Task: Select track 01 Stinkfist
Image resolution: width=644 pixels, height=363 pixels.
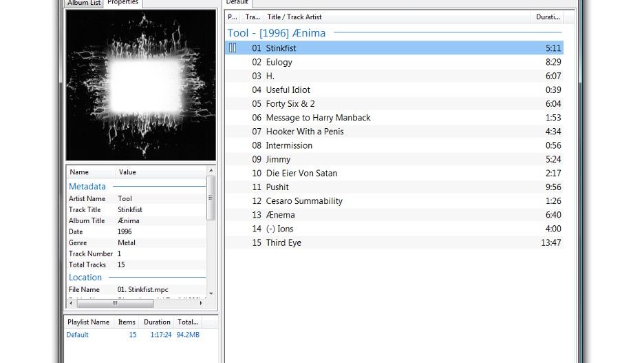Action: click(394, 48)
